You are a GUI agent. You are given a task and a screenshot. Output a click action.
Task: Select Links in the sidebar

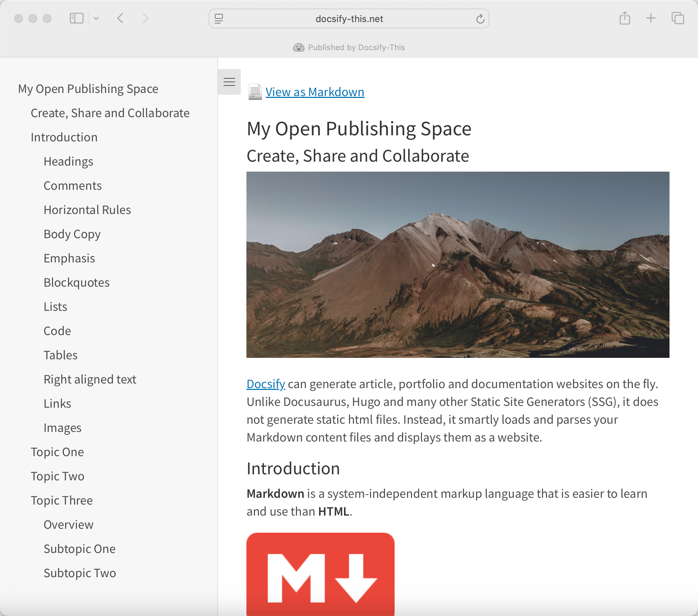[57, 403]
